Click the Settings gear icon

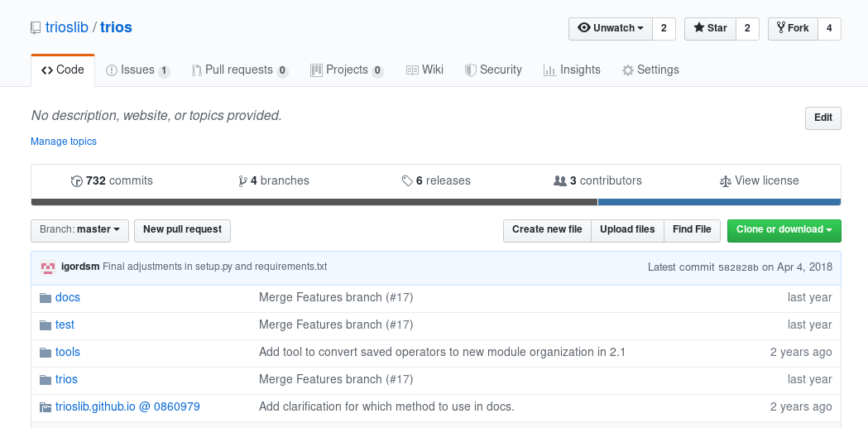pos(628,70)
